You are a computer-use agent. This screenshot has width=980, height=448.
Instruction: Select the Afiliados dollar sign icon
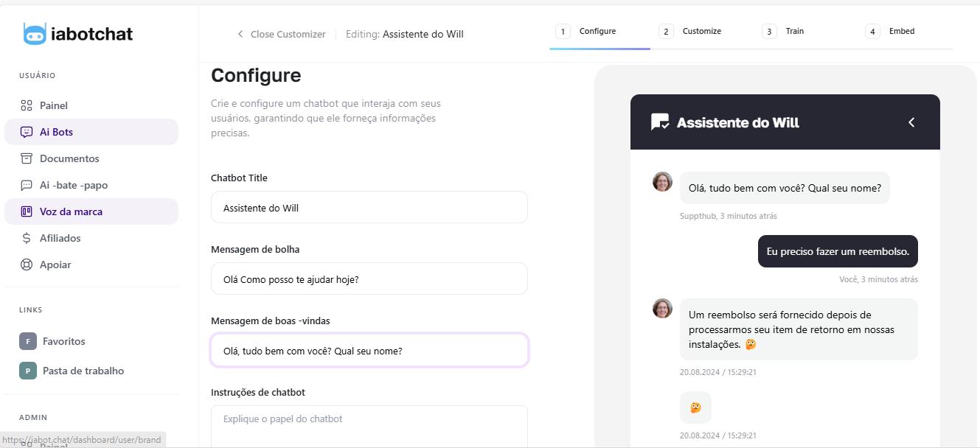coord(27,238)
